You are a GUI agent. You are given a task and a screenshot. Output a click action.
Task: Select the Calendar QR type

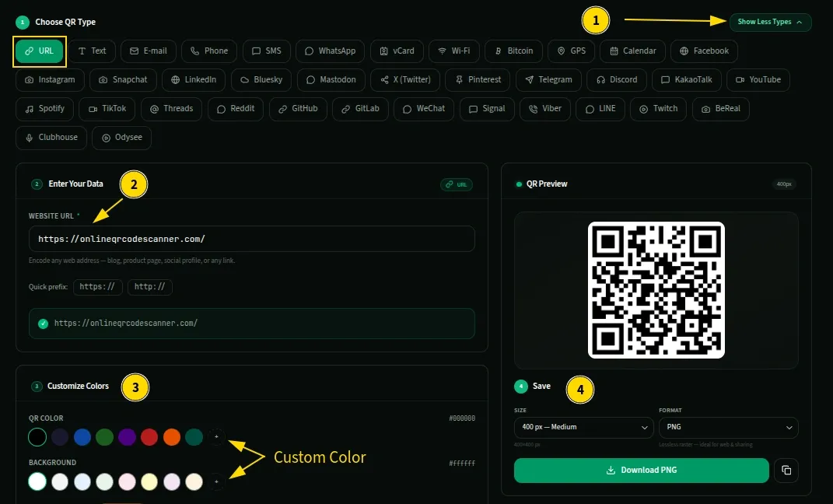[632, 51]
